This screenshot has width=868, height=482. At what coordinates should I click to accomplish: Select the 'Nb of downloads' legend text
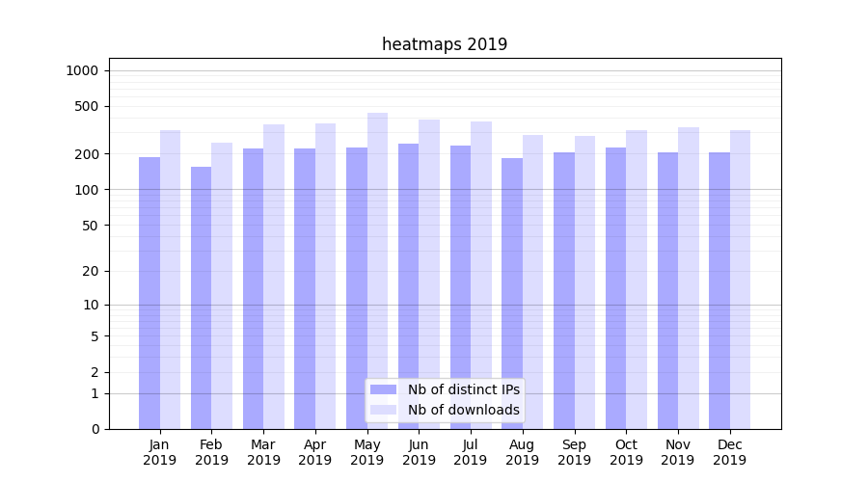point(463,410)
